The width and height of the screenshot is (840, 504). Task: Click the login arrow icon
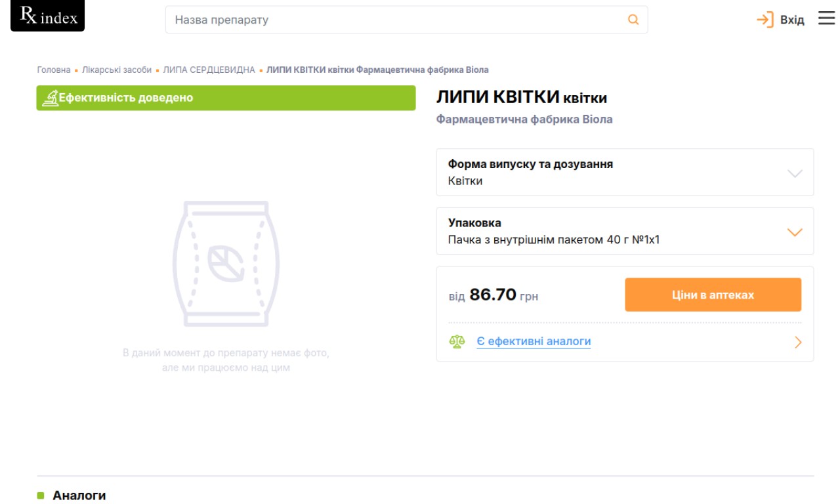tap(765, 20)
